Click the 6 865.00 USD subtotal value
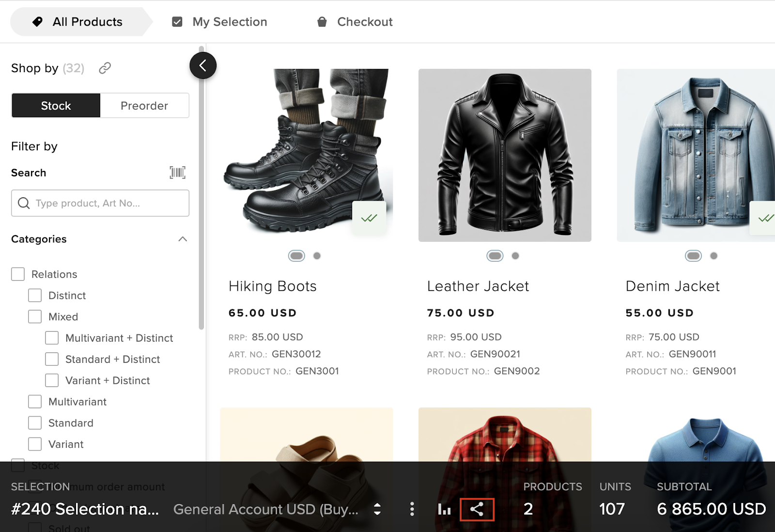 pos(712,509)
